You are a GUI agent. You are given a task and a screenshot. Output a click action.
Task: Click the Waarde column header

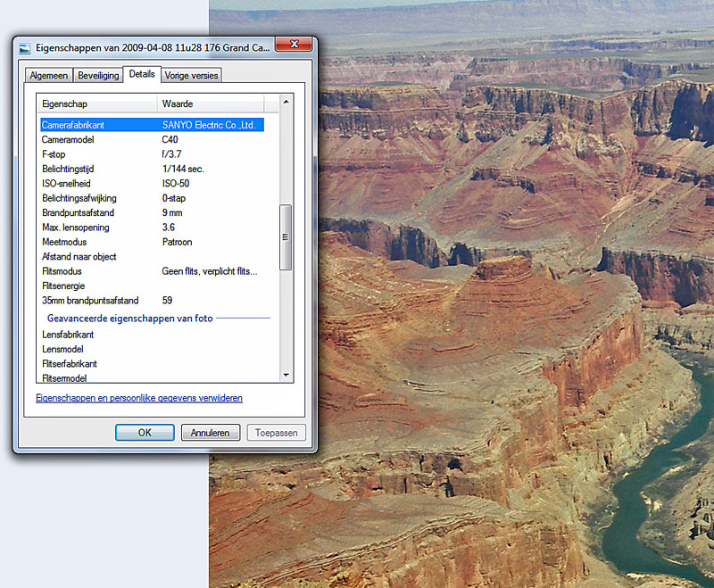(219, 104)
